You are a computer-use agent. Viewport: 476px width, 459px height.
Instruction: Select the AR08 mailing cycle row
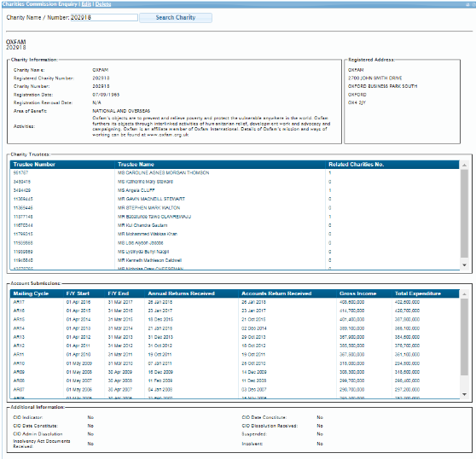235,381
